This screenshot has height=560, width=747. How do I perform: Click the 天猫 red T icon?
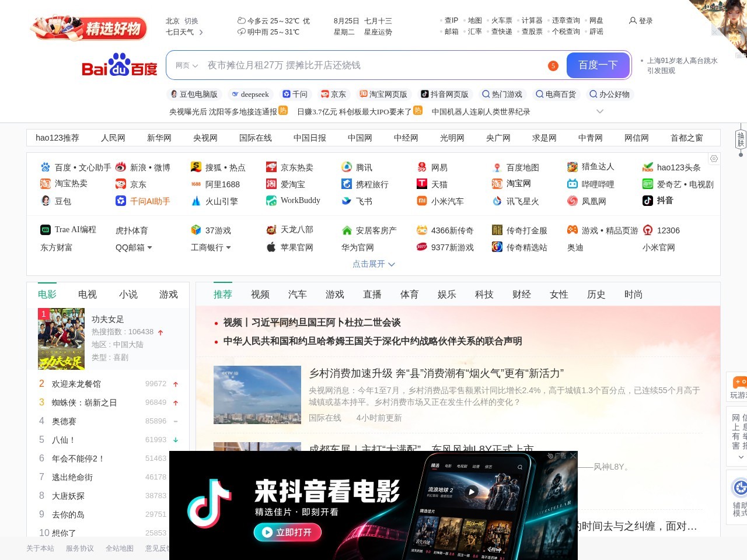[422, 184]
